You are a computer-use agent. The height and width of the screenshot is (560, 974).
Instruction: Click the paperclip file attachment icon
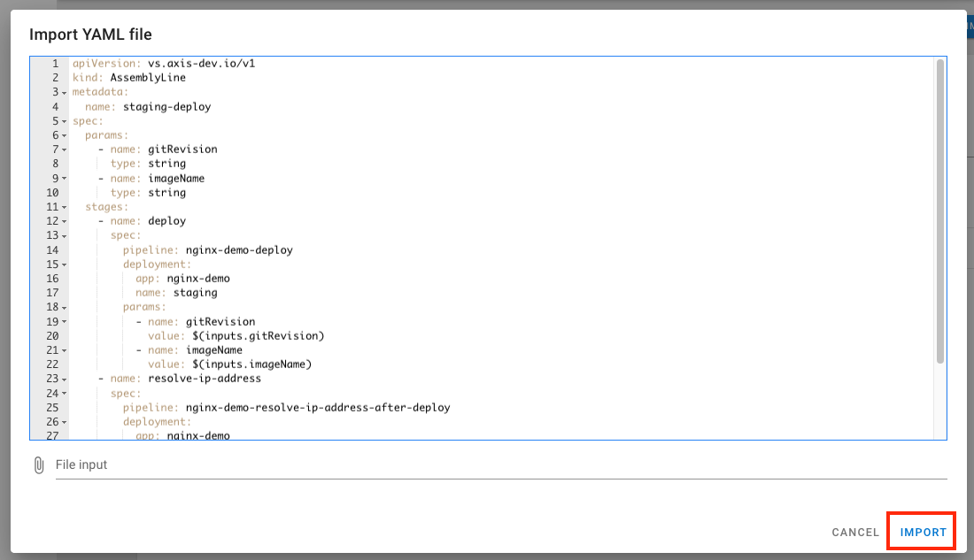pyautogui.click(x=38, y=464)
